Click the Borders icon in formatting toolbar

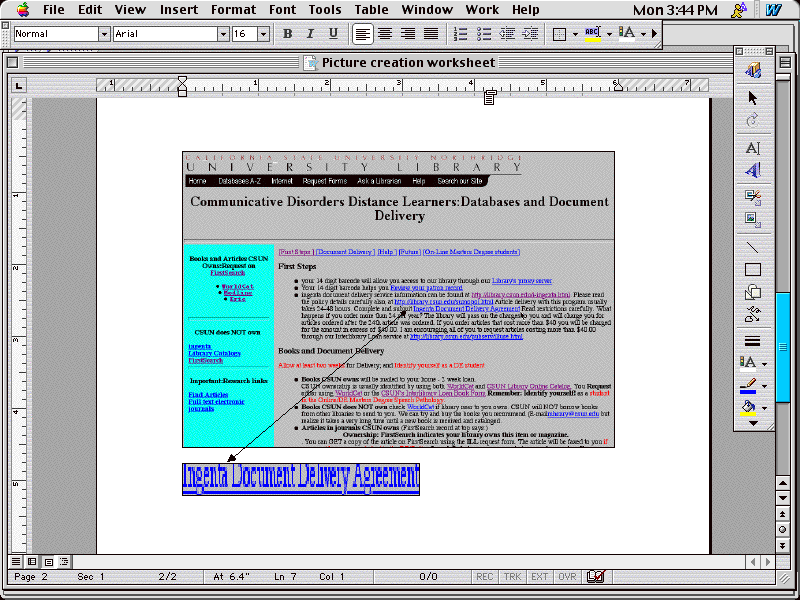tap(560, 34)
